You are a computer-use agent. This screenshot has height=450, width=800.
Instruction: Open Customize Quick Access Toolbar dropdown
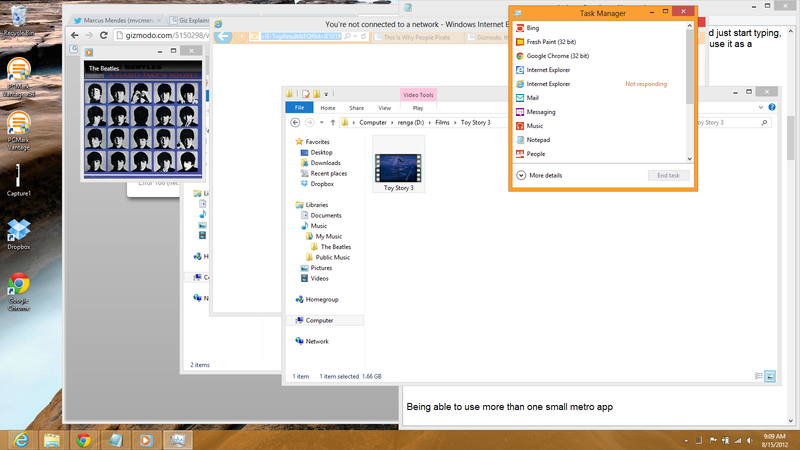pyautogui.click(x=326, y=94)
